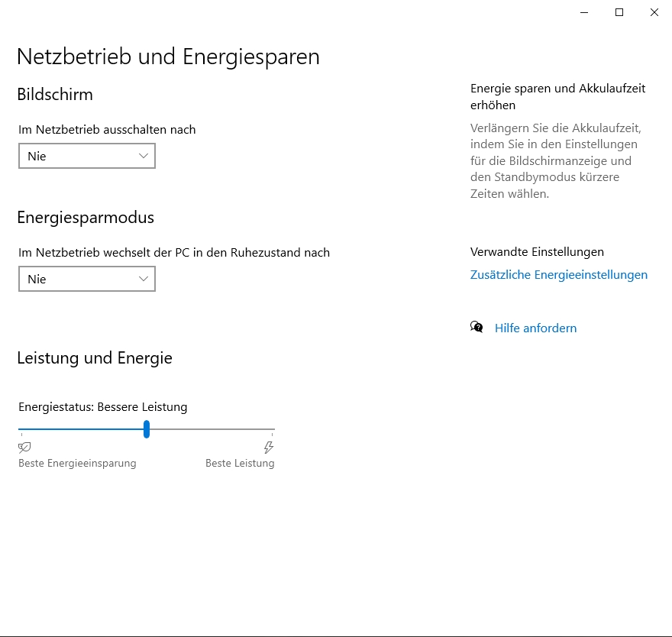672x637 pixels.
Task: Minimize the settings window
Action: [584, 12]
